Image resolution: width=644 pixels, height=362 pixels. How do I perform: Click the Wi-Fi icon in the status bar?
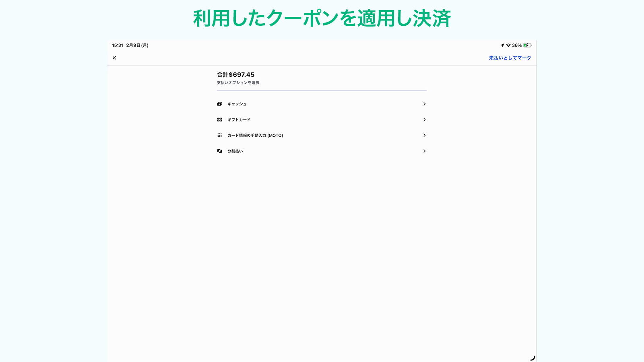(x=508, y=45)
